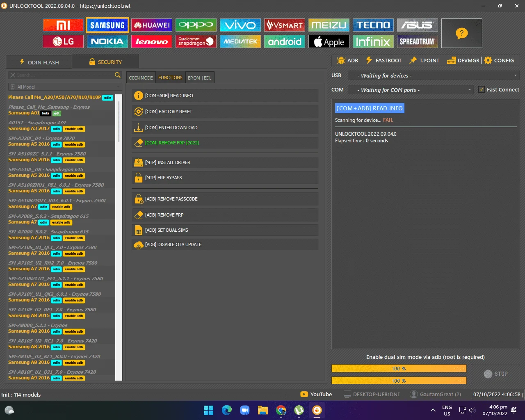
Task: Open the Android section
Action: point(285,41)
